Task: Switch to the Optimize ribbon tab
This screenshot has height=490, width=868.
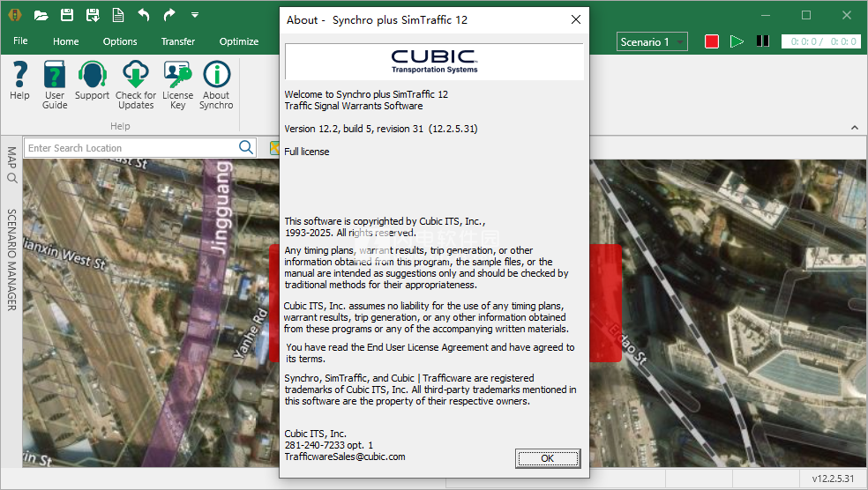Action: coord(238,41)
